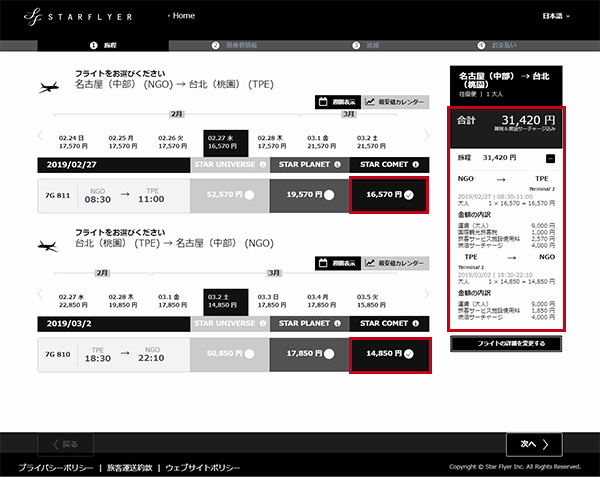Show next outbound dates with right arrow
The height and width of the screenshot is (480, 600).
click(428, 140)
